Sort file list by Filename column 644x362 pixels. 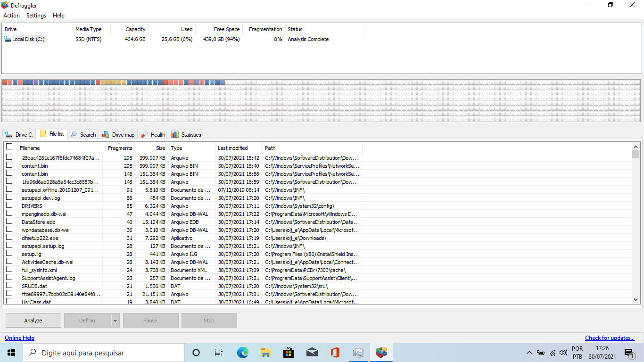tap(60, 148)
